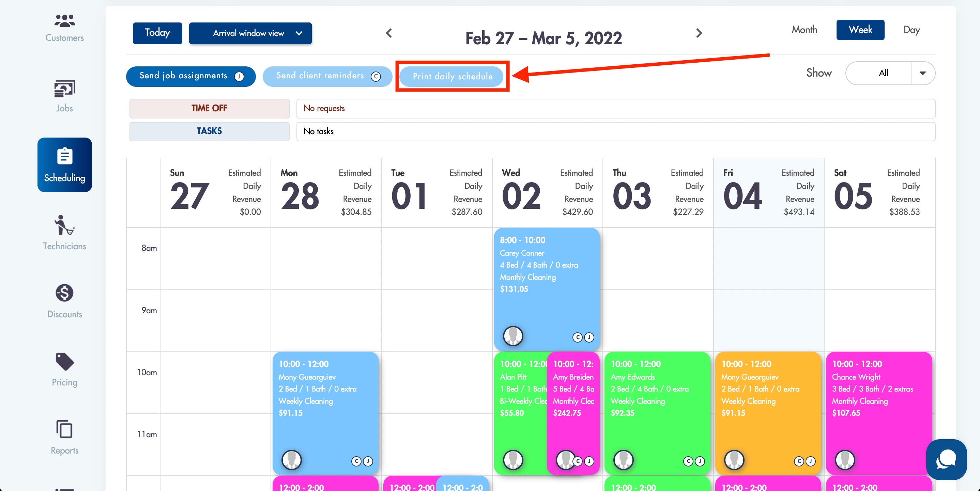The width and height of the screenshot is (980, 491).
Task: Click the Feb 27 – Mar 5, 2022 title
Action: 543,38
